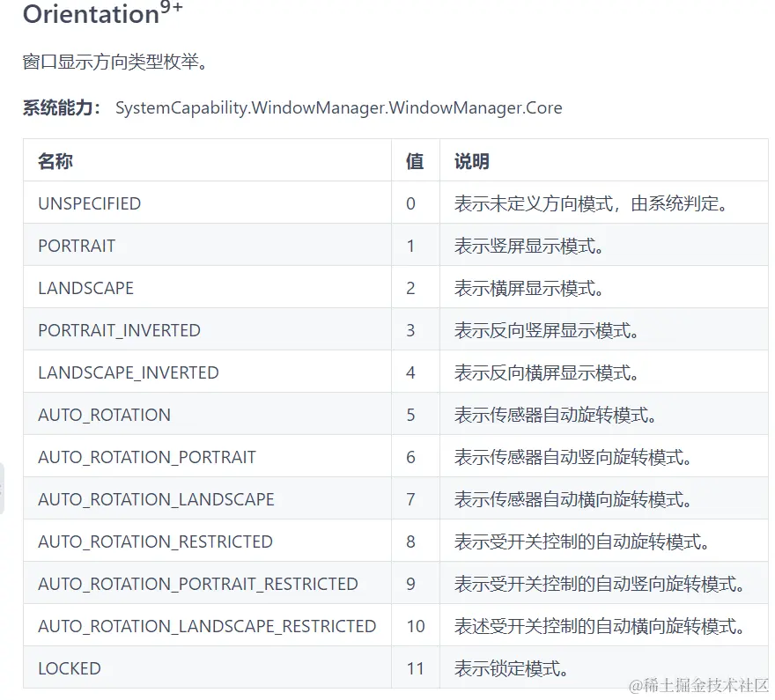Click description 表示传感器自动横向旋转模式。
The width and height of the screenshot is (775, 700).
pyautogui.click(x=573, y=499)
